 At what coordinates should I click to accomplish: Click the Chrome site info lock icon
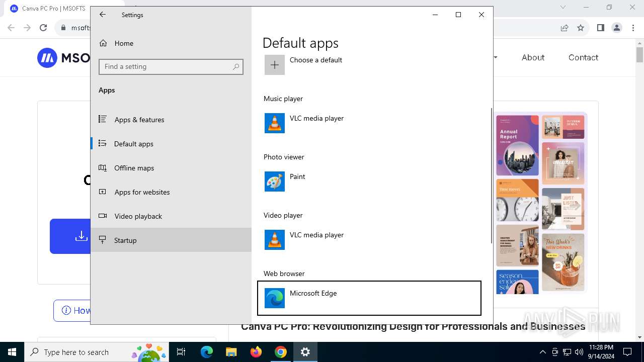(63, 28)
